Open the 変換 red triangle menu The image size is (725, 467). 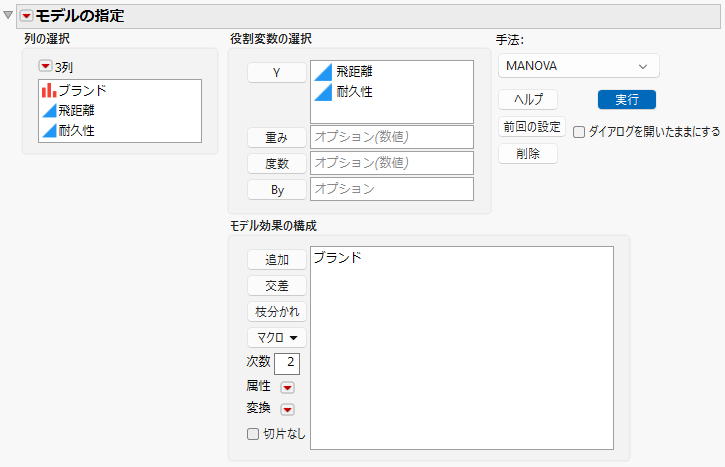tap(287, 409)
